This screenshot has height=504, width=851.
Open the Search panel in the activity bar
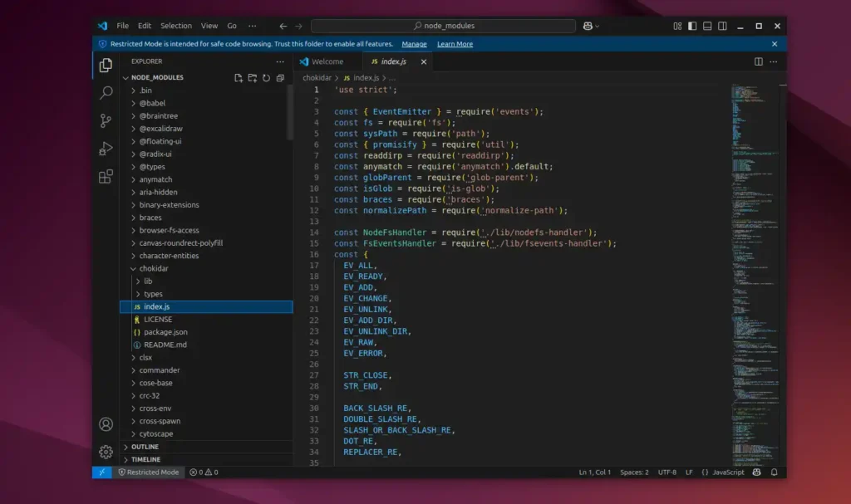[106, 94]
